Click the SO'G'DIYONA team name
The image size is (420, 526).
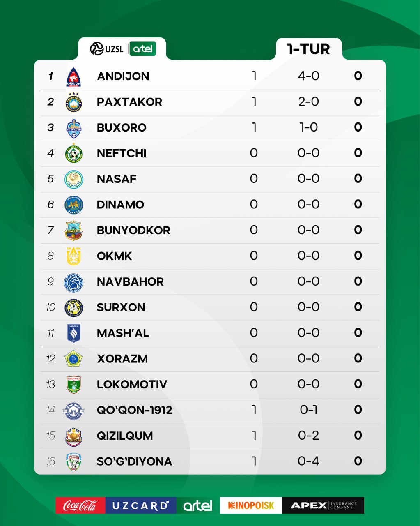[134, 461]
